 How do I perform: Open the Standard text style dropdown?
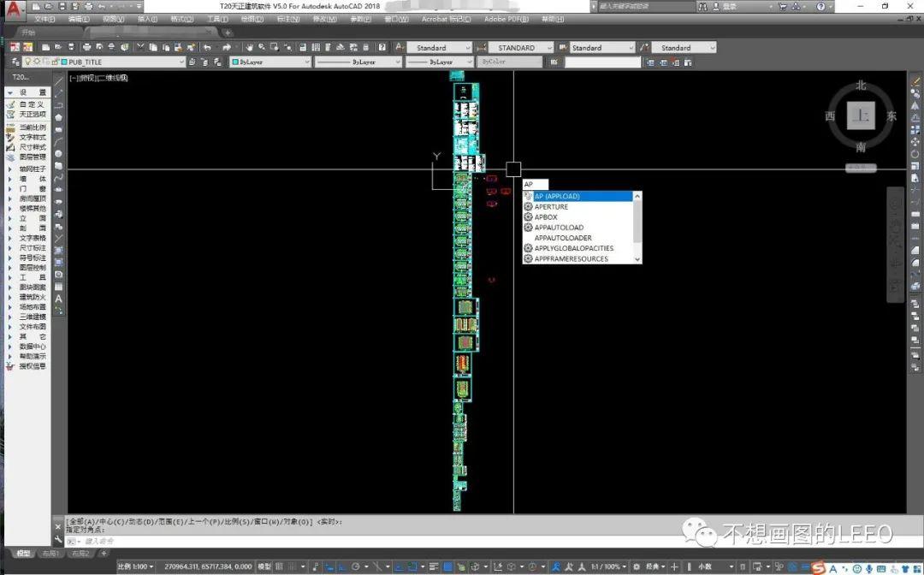pyautogui.click(x=468, y=48)
